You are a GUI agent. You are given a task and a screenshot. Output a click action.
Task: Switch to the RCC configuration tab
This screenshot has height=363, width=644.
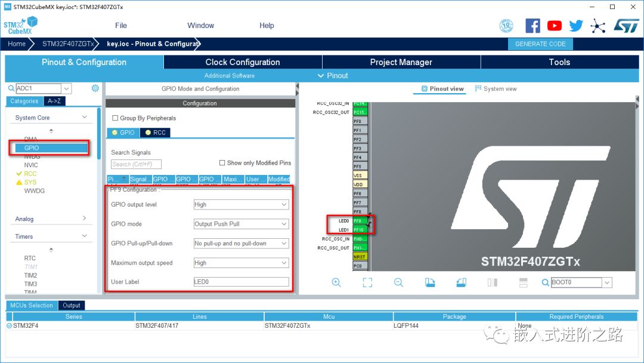click(x=155, y=133)
